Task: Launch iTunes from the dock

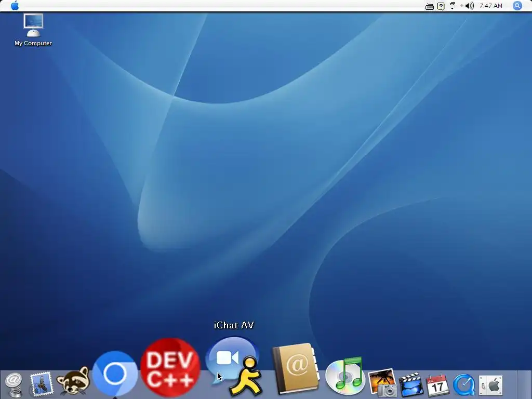Action: click(x=345, y=376)
